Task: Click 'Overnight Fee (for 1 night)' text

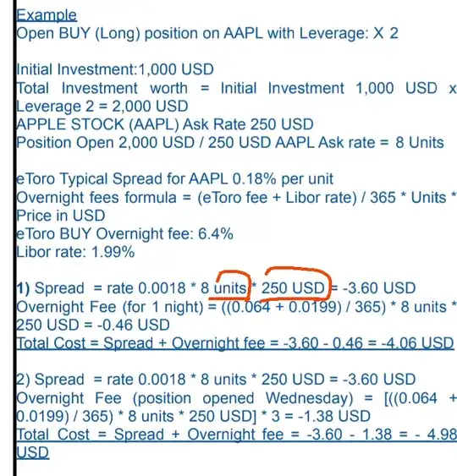Action: 110,307
